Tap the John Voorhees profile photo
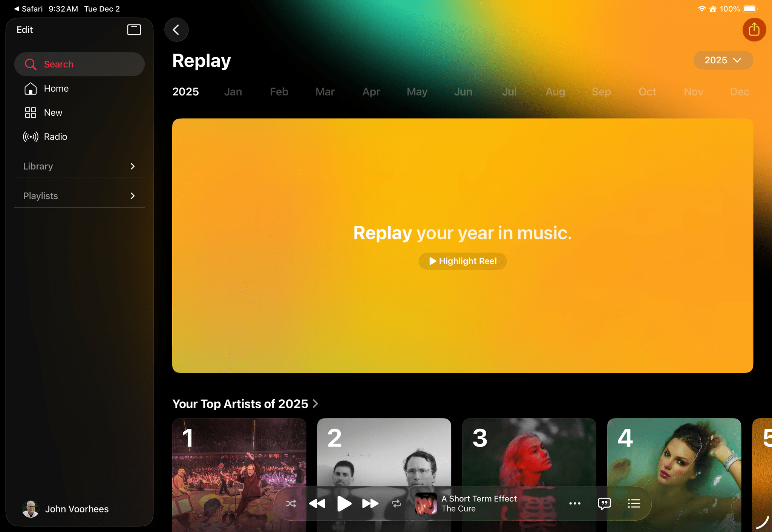The width and height of the screenshot is (772, 532). tap(31, 509)
